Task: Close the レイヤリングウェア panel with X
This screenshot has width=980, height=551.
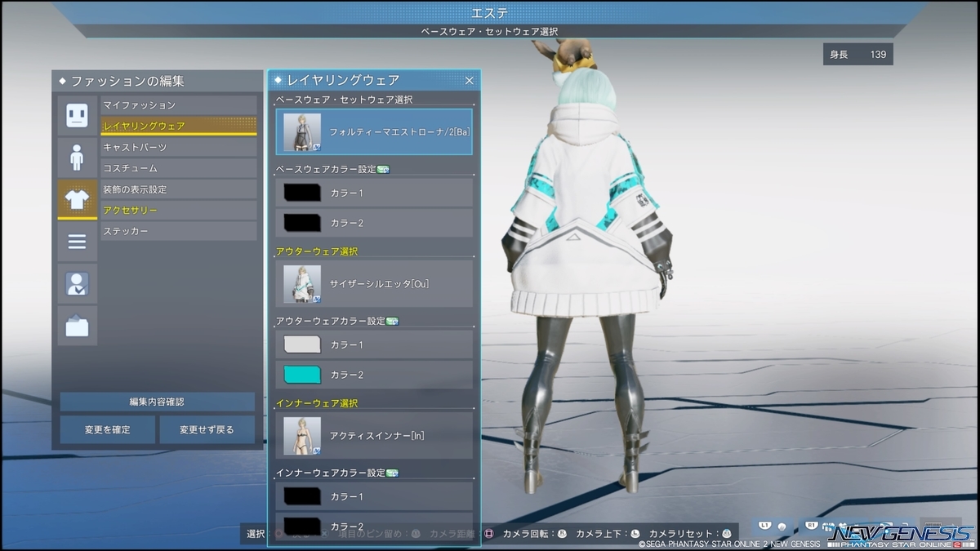Action: coord(470,80)
